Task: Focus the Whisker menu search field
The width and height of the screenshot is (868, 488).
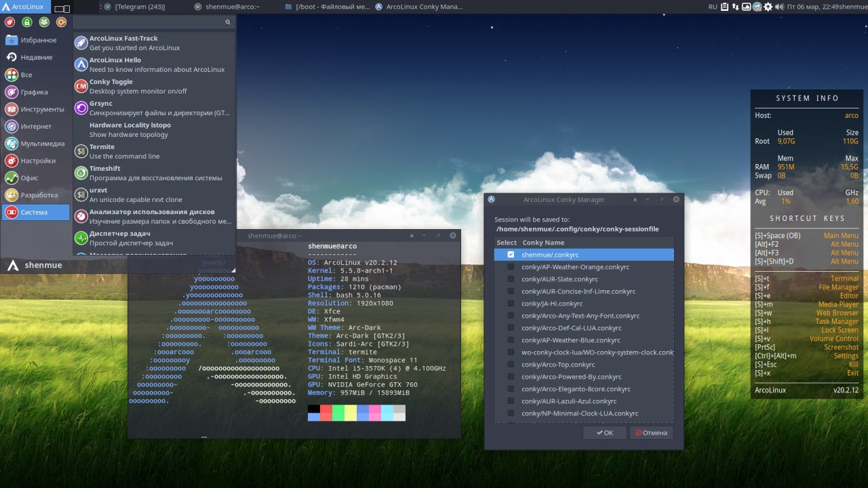Action: (153, 22)
